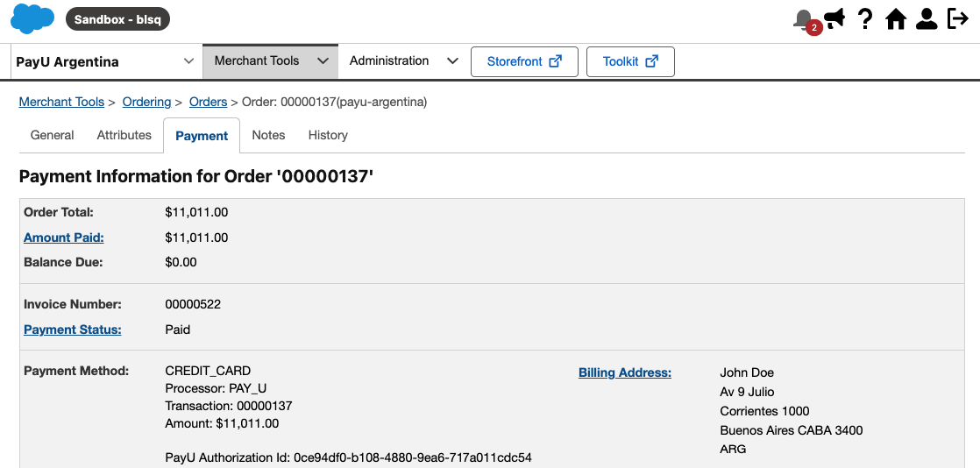Image resolution: width=980 pixels, height=468 pixels.
Task: Follow the Ordering breadcrumb link
Action: pyautogui.click(x=146, y=102)
